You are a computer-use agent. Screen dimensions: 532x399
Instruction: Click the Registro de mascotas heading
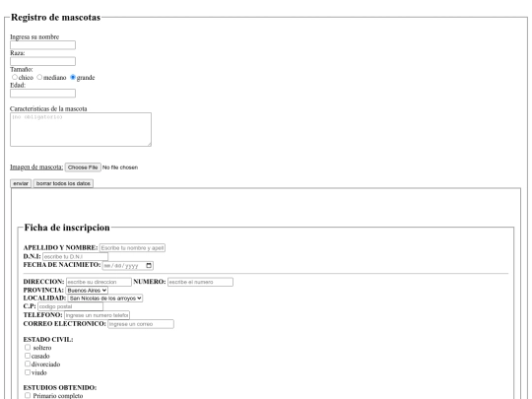55,18
